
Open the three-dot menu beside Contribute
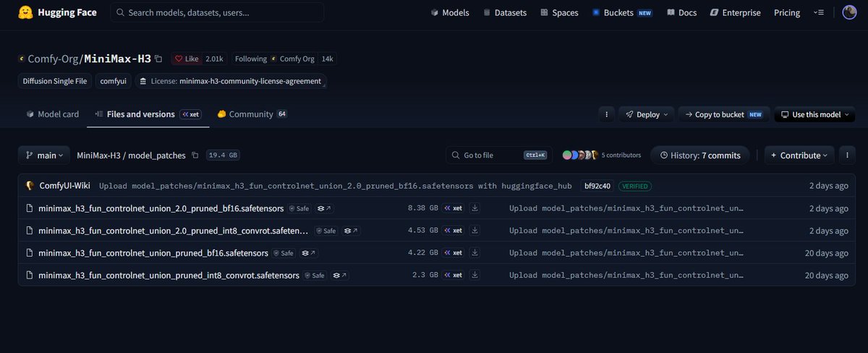pos(847,155)
